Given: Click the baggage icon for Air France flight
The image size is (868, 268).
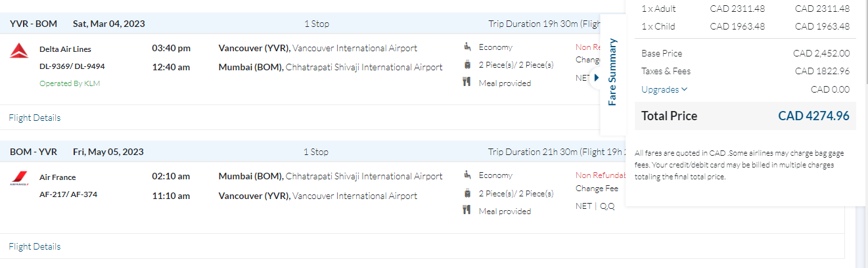Looking at the screenshot, I should [467, 193].
